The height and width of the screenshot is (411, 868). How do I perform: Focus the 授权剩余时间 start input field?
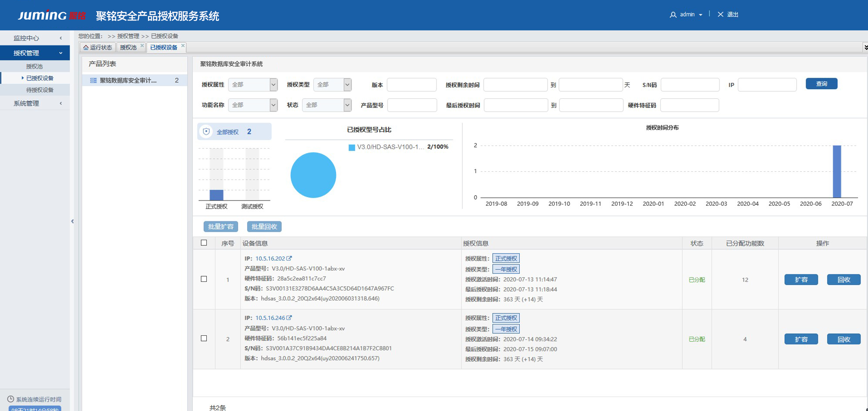(515, 84)
